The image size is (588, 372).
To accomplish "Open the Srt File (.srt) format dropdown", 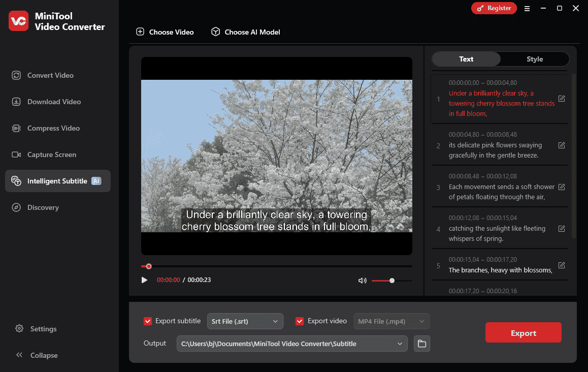I will click(245, 321).
